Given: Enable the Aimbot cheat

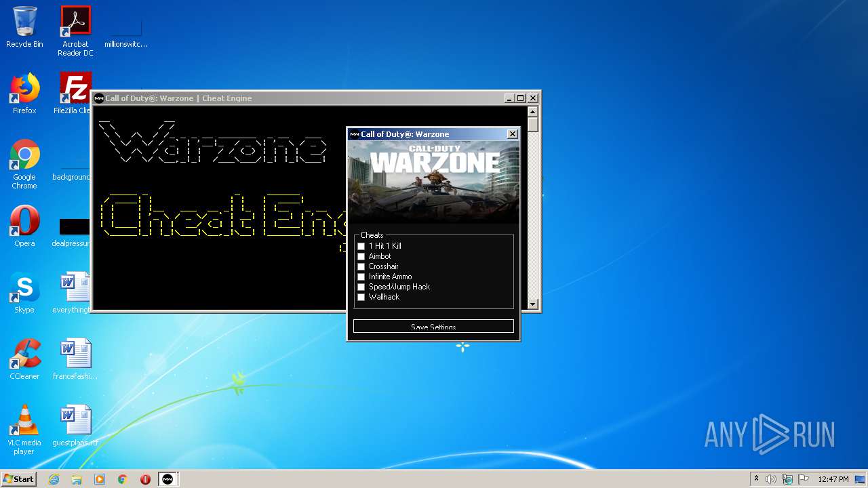Looking at the screenshot, I should coord(361,256).
